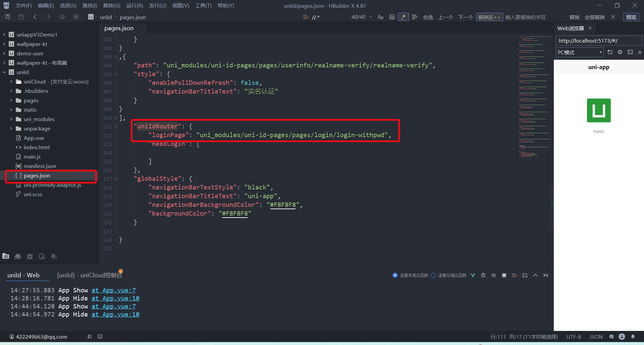Open the PC模式 device mode dropdown
This screenshot has height=345, width=644.
580,52
